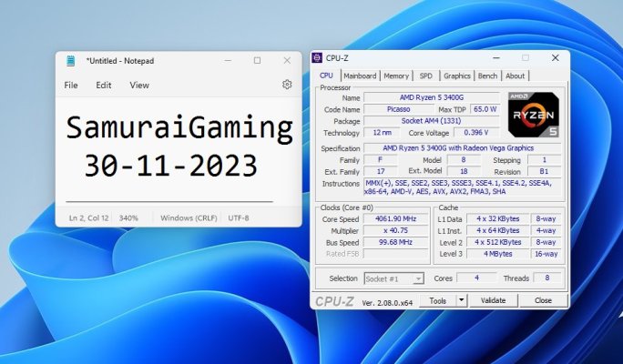
Task: Click the 12 nm technology value
Action: tap(383, 133)
